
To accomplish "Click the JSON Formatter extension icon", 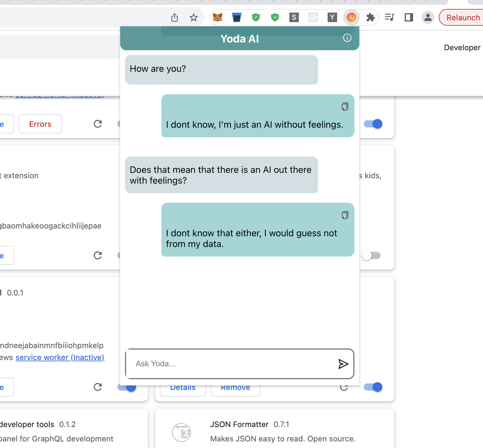I will point(181,432).
